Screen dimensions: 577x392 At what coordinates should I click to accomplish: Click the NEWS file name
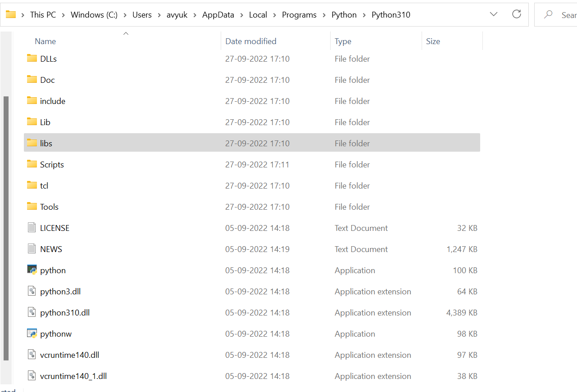pyautogui.click(x=51, y=249)
